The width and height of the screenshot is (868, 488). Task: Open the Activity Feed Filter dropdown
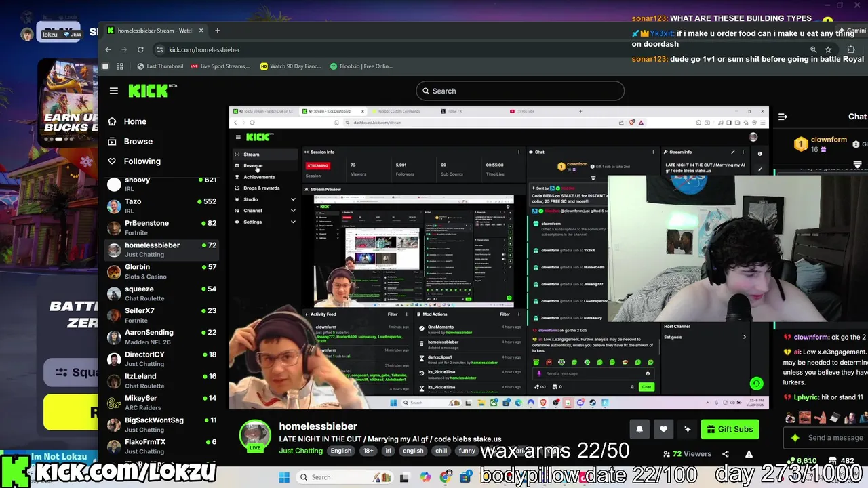point(393,314)
